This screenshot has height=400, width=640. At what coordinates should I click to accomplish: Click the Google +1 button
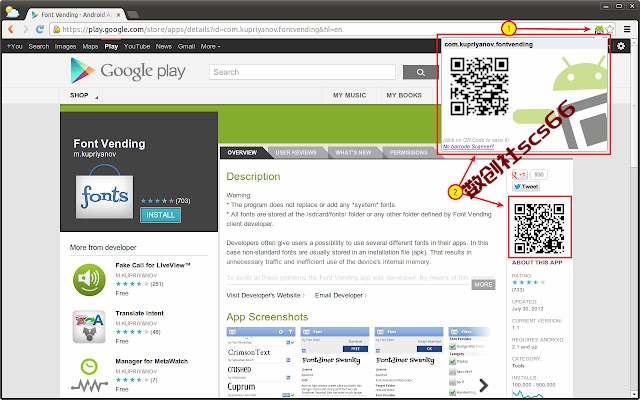click(x=520, y=175)
